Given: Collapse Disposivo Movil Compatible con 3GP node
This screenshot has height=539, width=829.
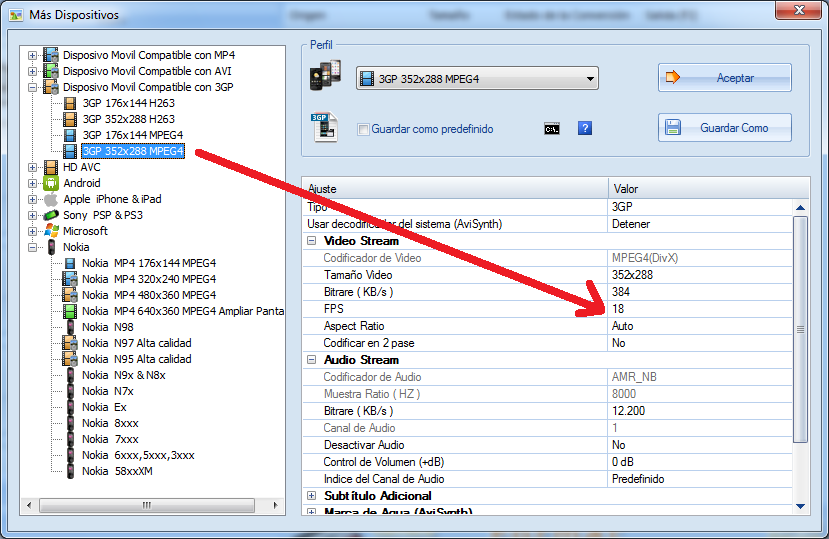Looking at the screenshot, I should pos(33,87).
